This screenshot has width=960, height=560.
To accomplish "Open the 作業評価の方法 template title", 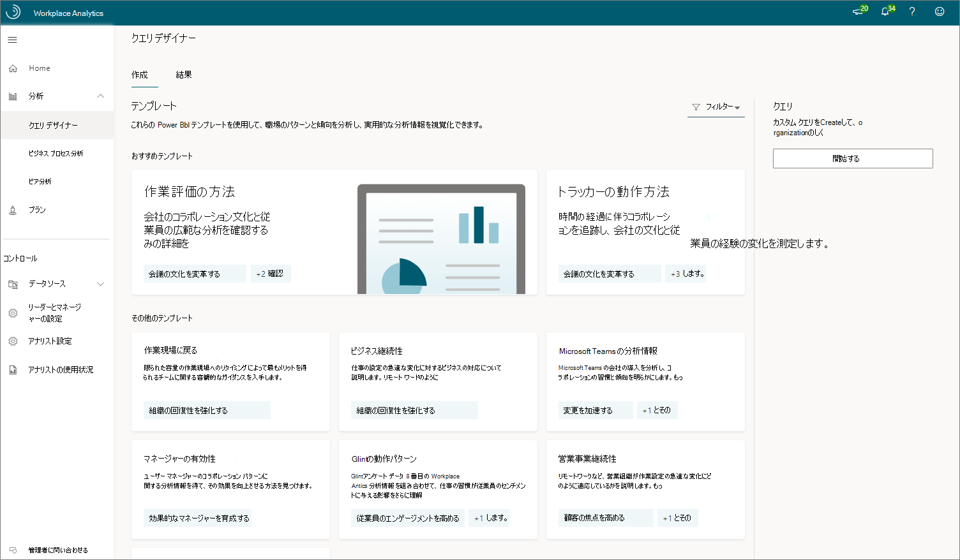I will tap(190, 191).
